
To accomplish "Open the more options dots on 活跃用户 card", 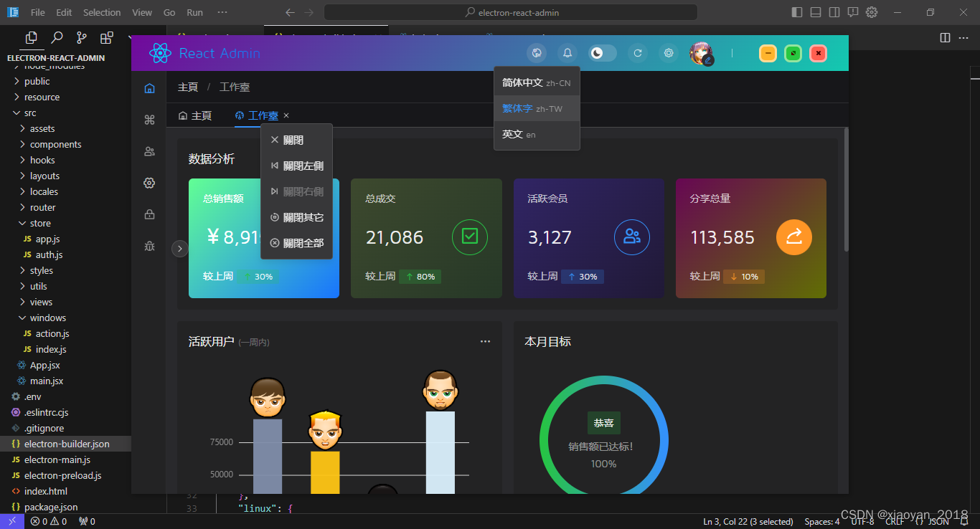I will pos(486,342).
